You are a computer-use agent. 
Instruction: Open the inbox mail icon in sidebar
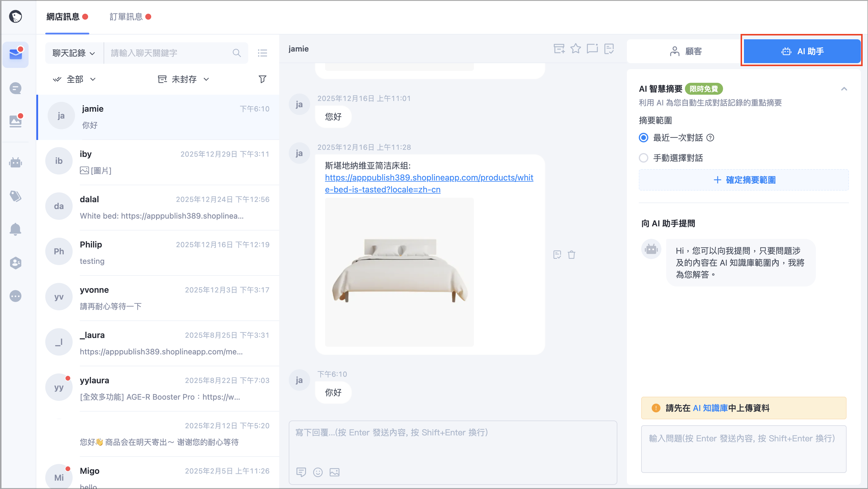(x=15, y=54)
